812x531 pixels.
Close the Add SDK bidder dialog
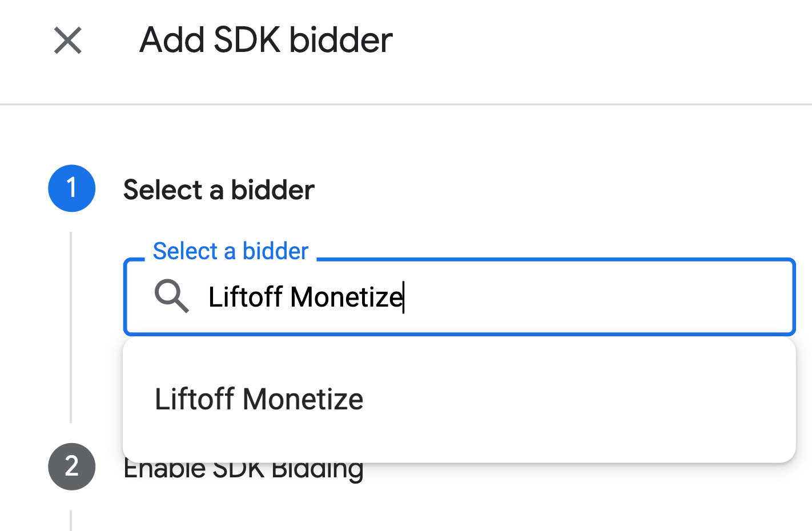click(68, 41)
